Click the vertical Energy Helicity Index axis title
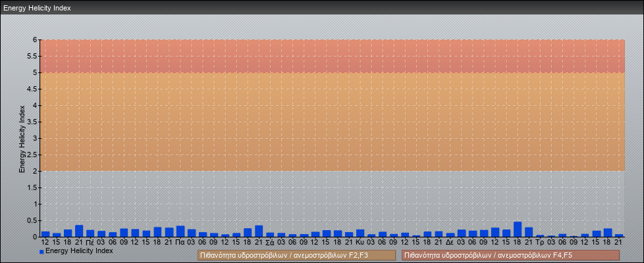The height and width of the screenshot is (263, 644). click(x=22, y=139)
